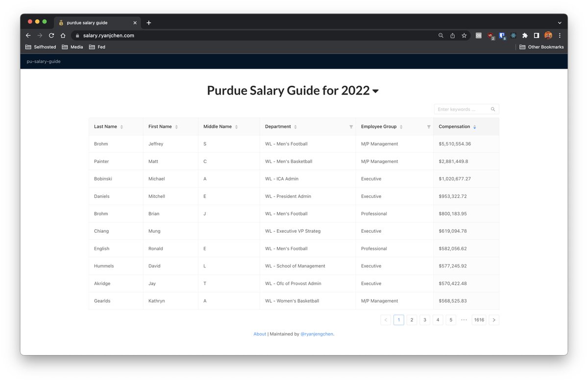Viewport: 588px width, 382px height.
Task: Click the WL - Men's Basketball department cell
Action: 308,162
